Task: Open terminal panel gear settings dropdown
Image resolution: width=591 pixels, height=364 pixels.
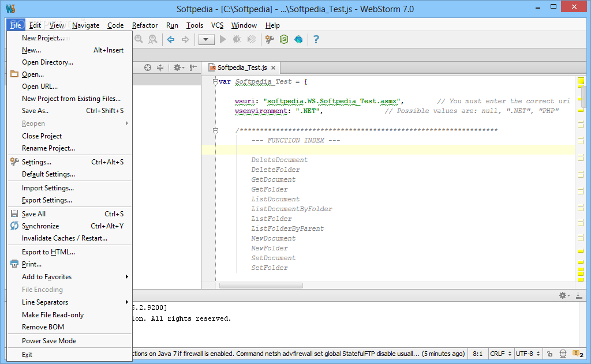Action: pos(564,295)
